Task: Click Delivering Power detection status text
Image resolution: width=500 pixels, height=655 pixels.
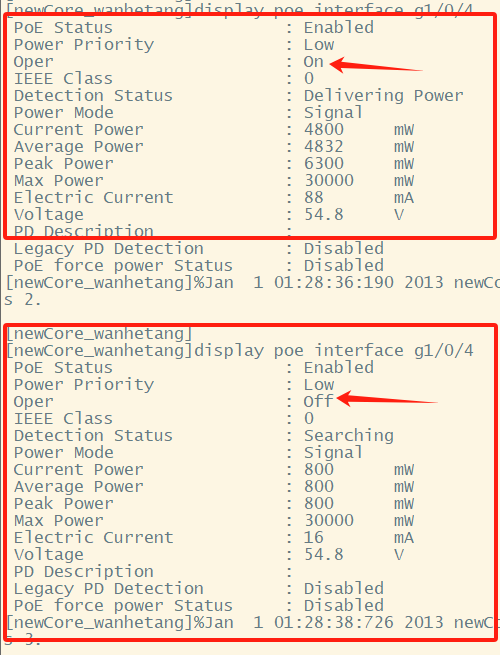Action: pyautogui.click(x=383, y=96)
